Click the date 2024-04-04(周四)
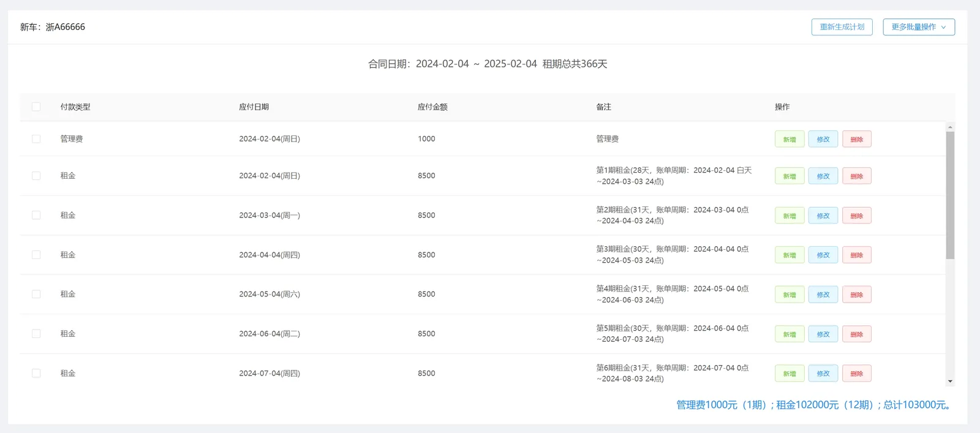This screenshot has width=980, height=433. (269, 255)
